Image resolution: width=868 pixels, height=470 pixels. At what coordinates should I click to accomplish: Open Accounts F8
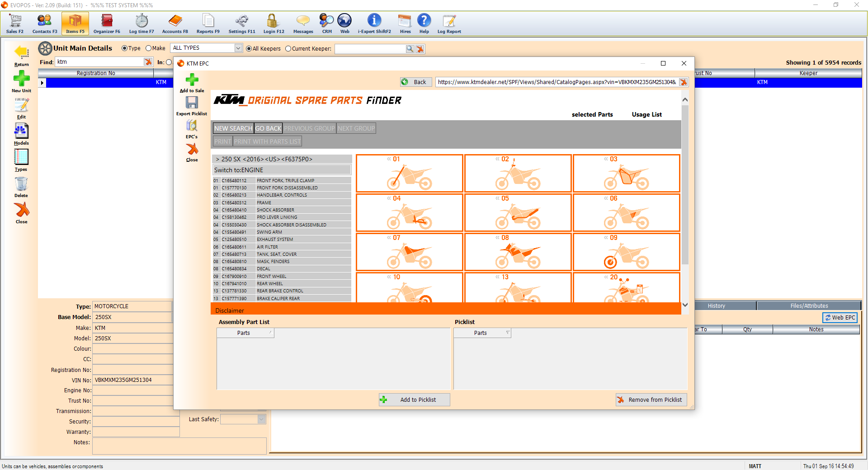pyautogui.click(x=175, y=23)
